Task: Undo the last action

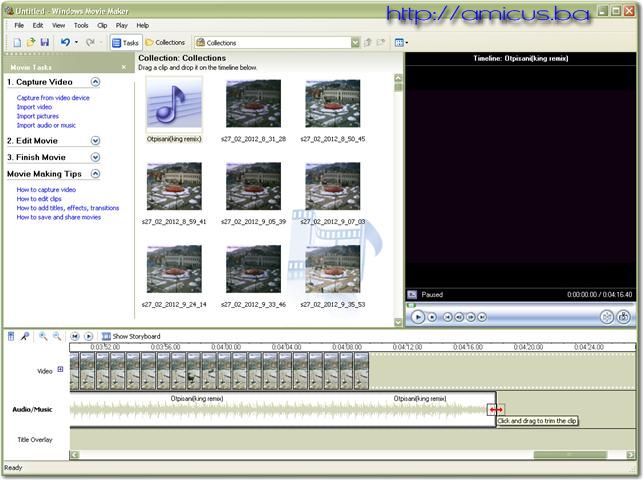Action: click(x=65, y=42)
